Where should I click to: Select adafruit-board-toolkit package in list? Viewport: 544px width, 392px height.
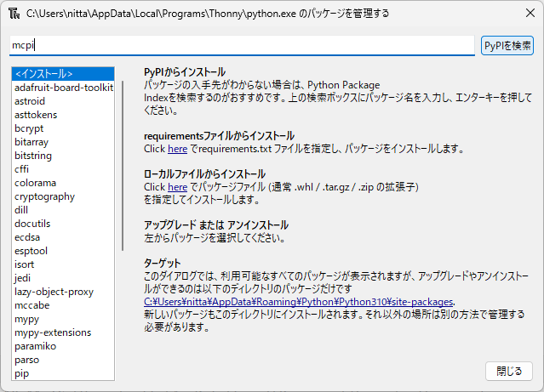click(x=63, y=88)
